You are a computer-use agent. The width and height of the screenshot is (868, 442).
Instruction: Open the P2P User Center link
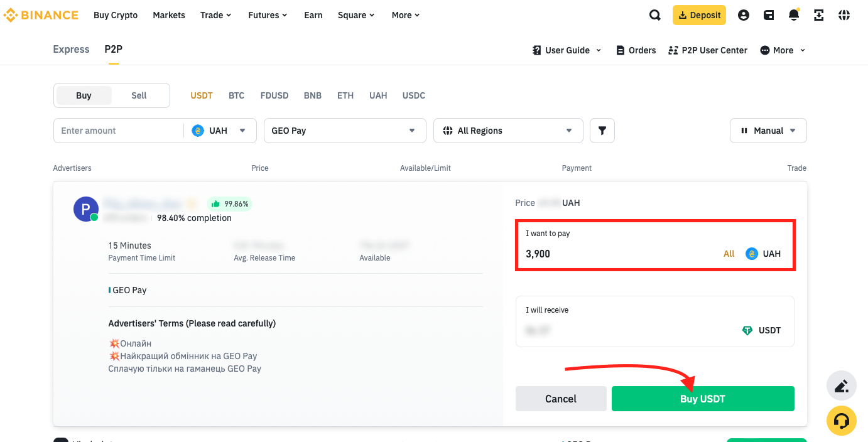(708, 50)
